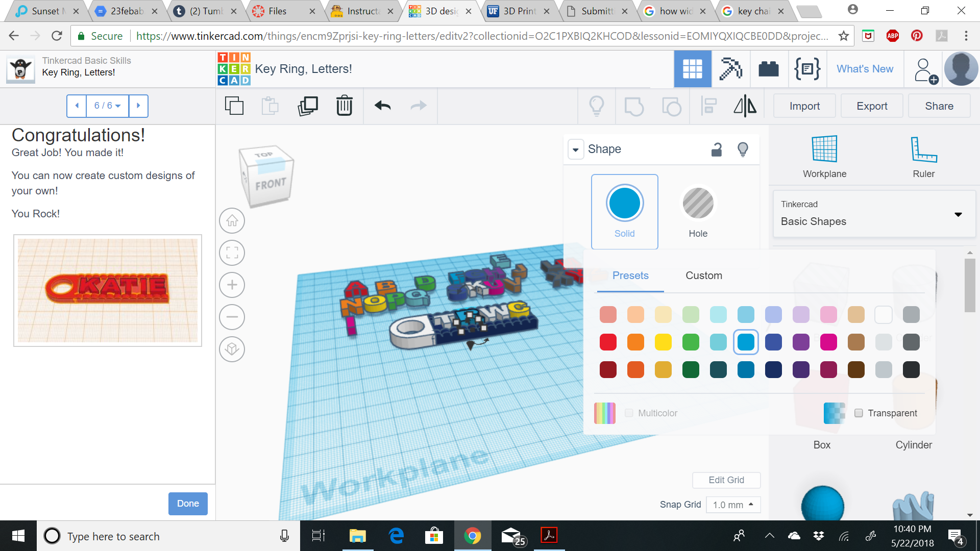Click the Duplicate toolbar icon
Image resolution: width=980 pixels, height=551 pixels.
tap(308, 106)
